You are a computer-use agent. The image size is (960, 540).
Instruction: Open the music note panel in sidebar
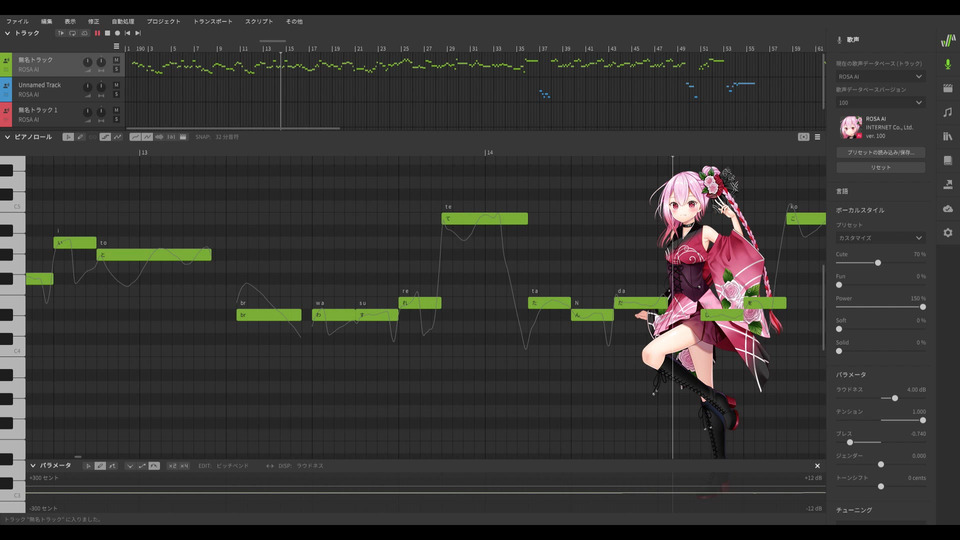click(948, 112)
